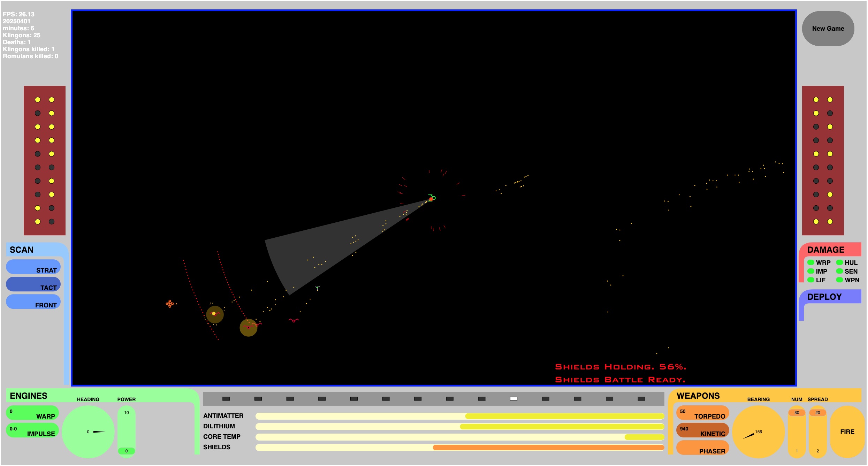The height and width of the screenshot is (466, 868).
Task: Click the small cyan ship icon
Action: pos(317,288)
